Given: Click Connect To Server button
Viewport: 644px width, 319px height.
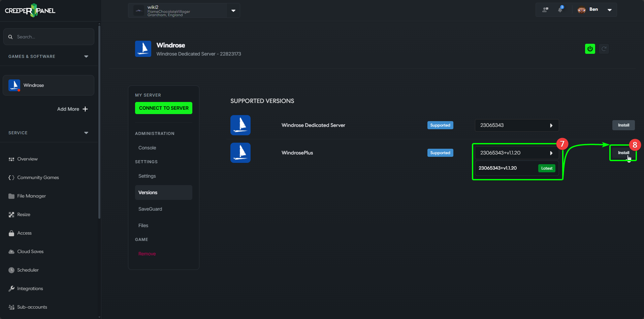Looking at the screenshot, I should coord(164,108).
